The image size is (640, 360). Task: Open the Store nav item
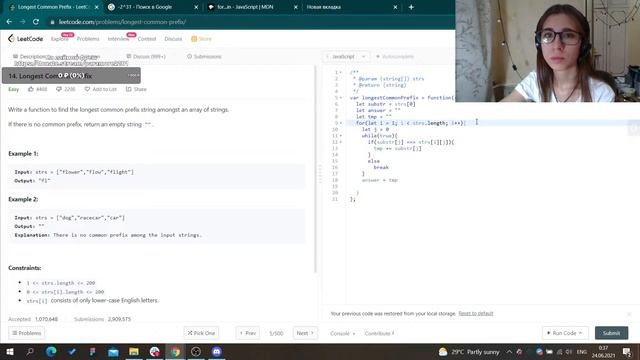(201, 39)
